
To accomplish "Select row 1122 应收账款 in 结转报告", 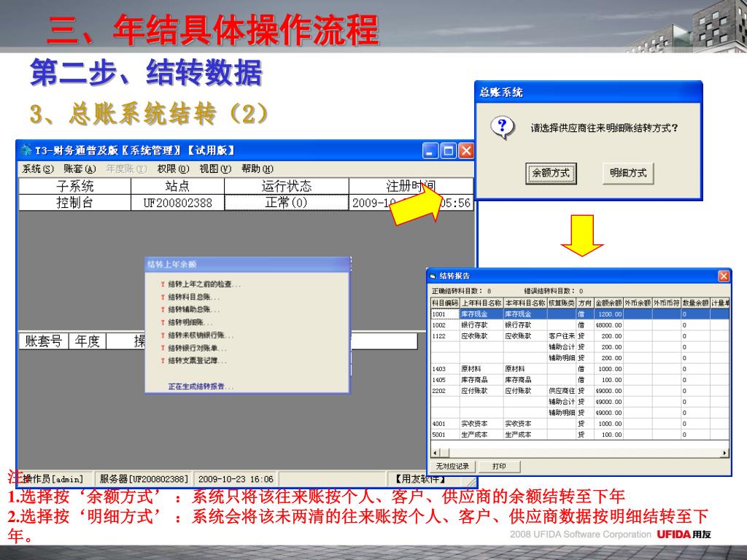I will [580, 336].
